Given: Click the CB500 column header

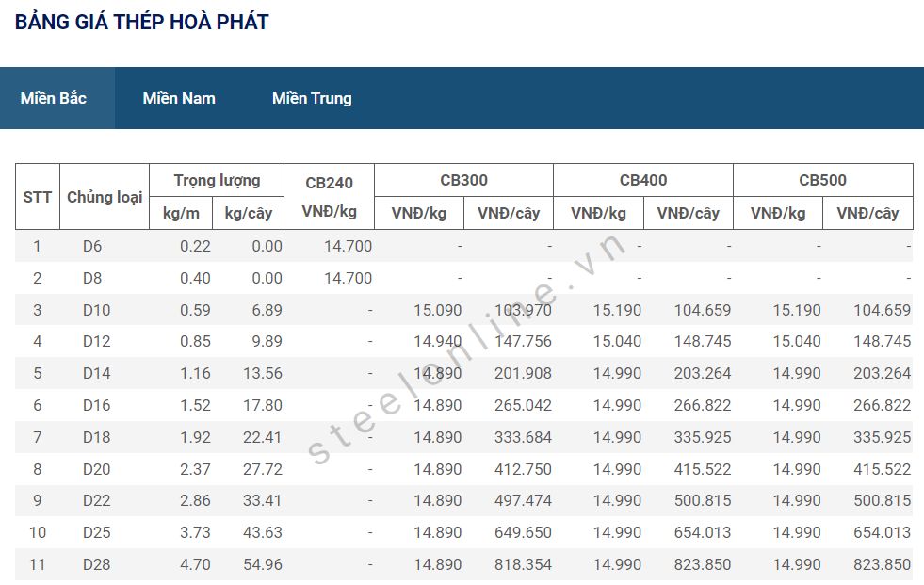Looking at the screenshot, I should tap(822, 180).
